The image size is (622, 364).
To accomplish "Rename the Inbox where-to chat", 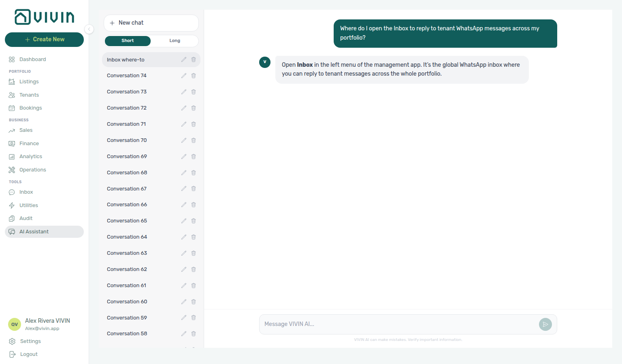I will (x=184, y=59).
